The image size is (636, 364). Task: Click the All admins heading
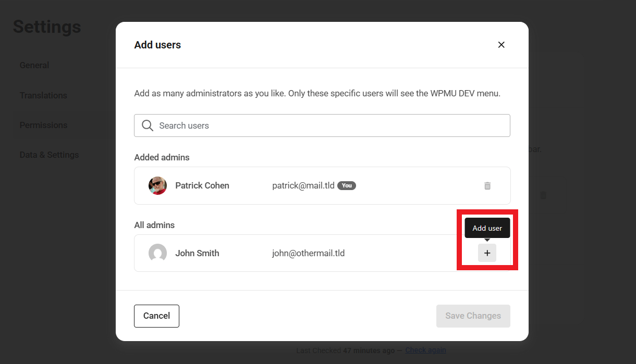[154, 225]
